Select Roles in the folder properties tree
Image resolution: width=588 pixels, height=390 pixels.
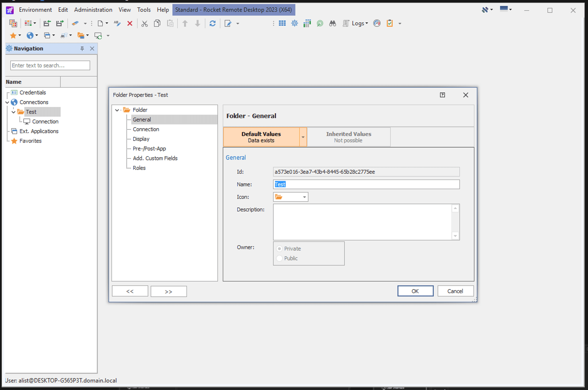(x=139, y=168)
